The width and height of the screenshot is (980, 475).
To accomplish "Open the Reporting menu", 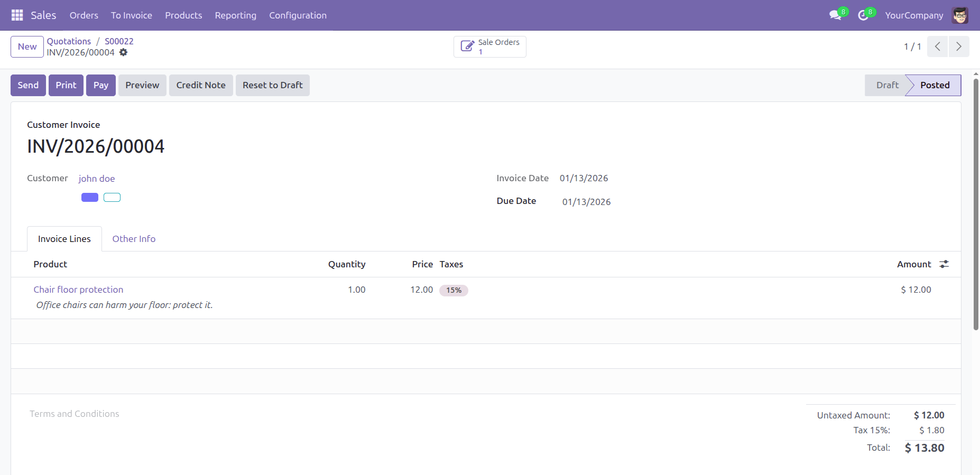I will (235, 15).
